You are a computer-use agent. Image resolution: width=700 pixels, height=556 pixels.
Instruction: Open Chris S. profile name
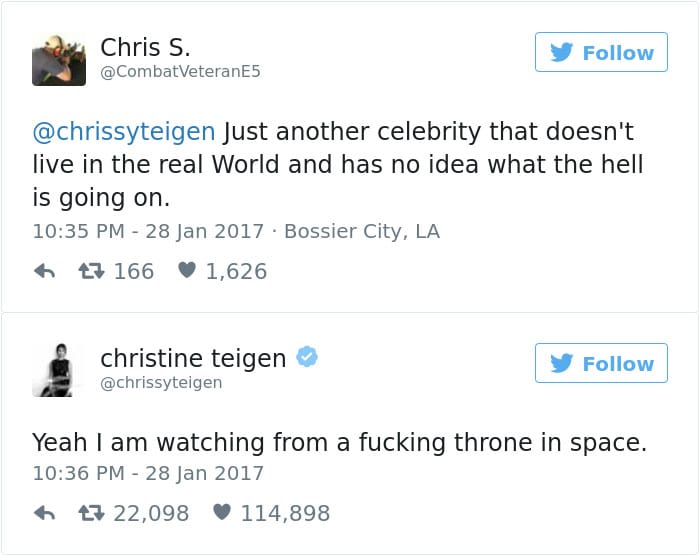click(x=145, y=47)
